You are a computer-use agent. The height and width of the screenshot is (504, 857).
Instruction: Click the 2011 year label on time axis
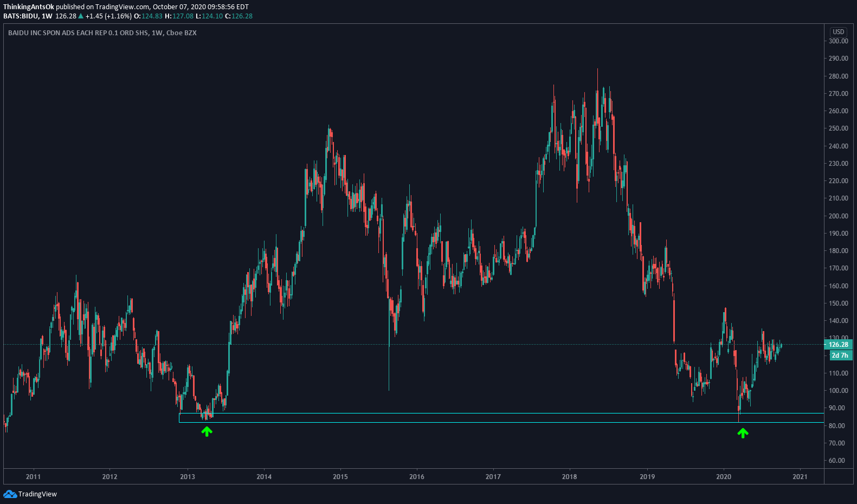coord(33,477)
